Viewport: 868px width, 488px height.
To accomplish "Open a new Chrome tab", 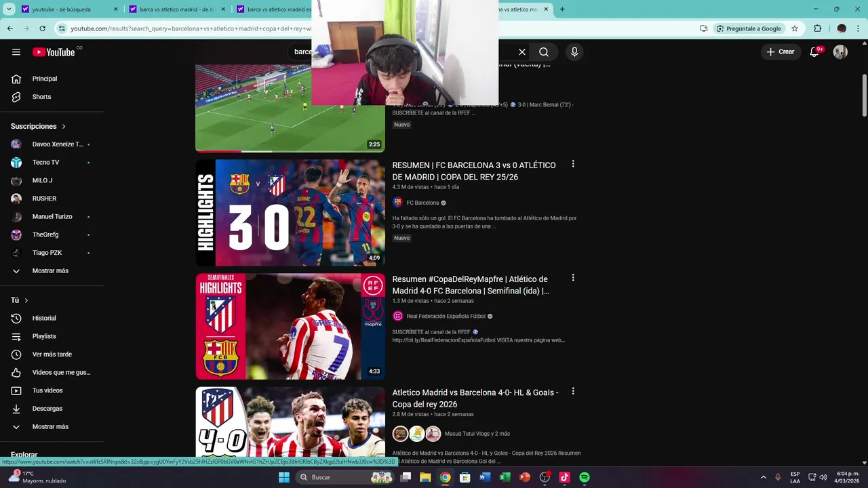I will [561, 9].
